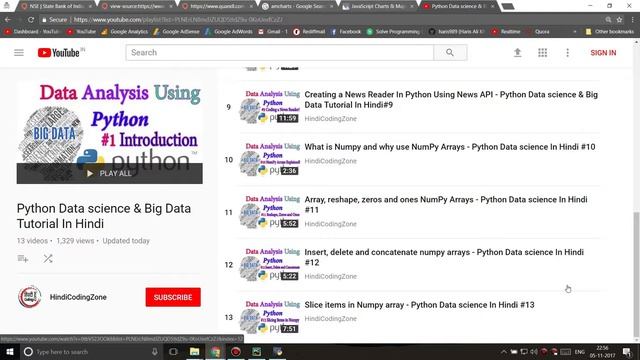Screen dimensions: 640x360
Task: Click HindiCodingZone under video 13
Action: 331,318
